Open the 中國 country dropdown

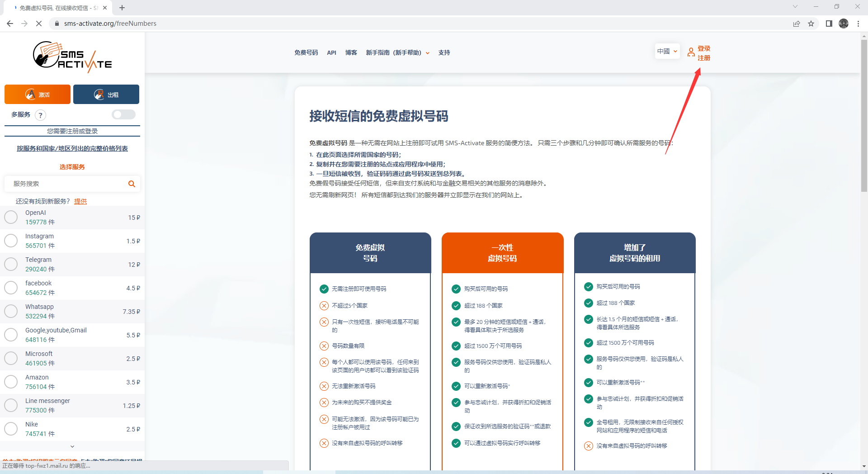(x=667, y=51)
